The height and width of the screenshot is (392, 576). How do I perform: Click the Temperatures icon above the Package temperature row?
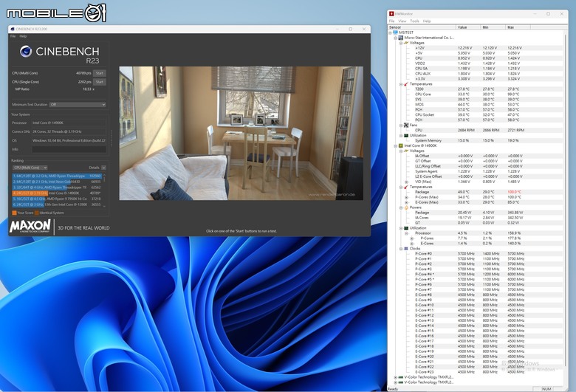click(406, 187)
